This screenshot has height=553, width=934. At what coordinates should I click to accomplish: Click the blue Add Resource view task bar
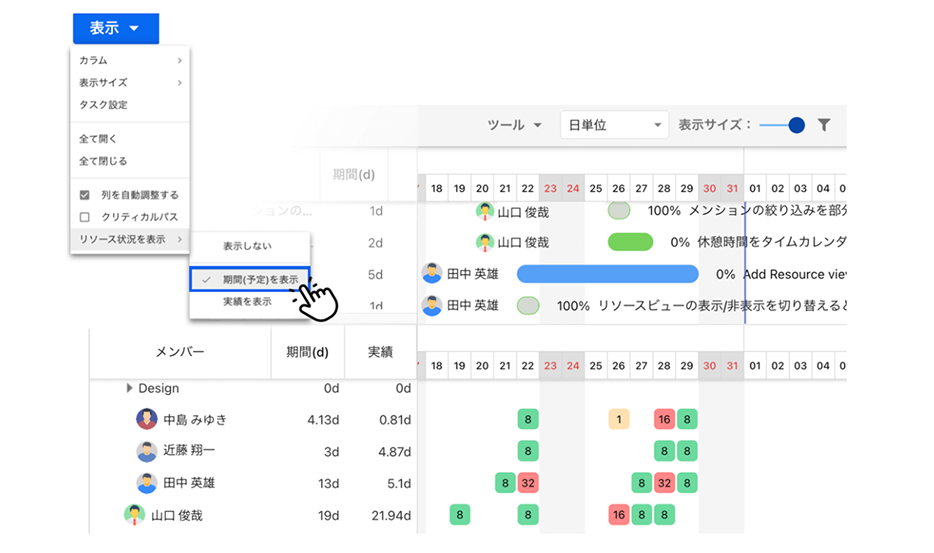[607, 274]
